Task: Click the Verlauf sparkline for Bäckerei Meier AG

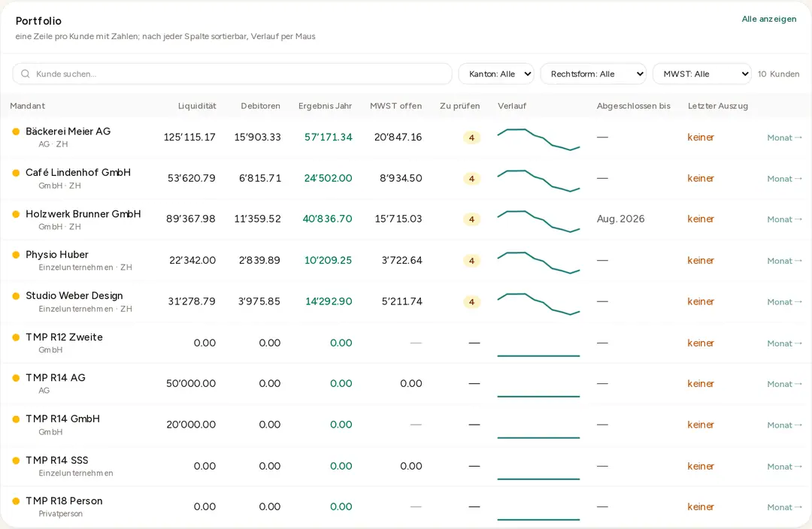Action: (538, 139)
